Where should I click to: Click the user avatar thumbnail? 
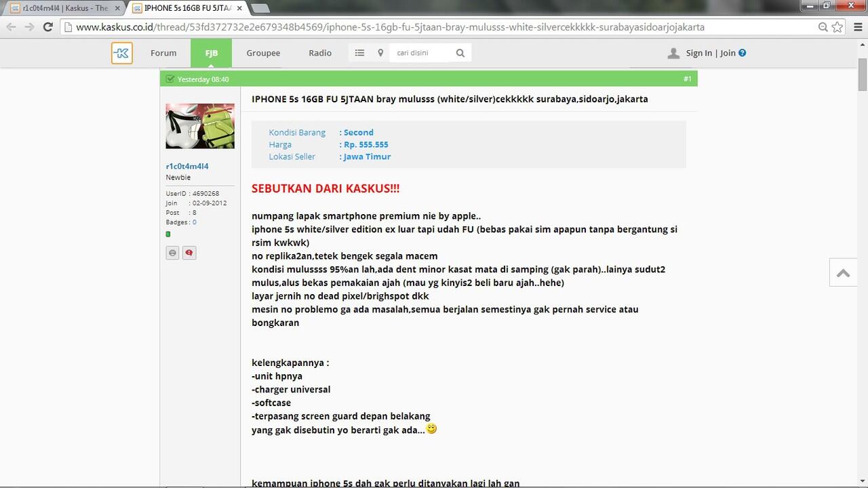(200, 126)
